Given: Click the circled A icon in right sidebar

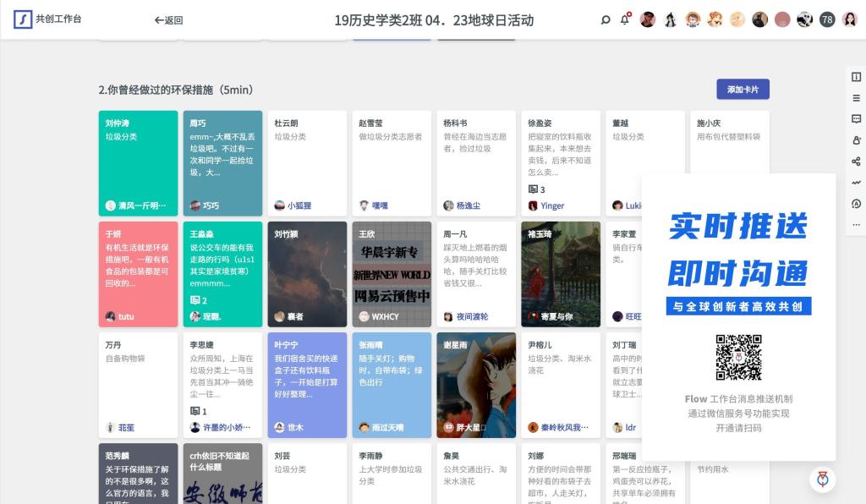Looking at the screenshot, I should coord(856,204).
